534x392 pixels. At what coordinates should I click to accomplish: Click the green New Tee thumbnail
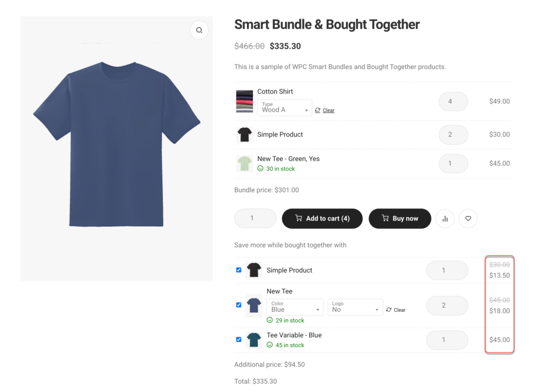pyautogui.click(x=244, y=163)
